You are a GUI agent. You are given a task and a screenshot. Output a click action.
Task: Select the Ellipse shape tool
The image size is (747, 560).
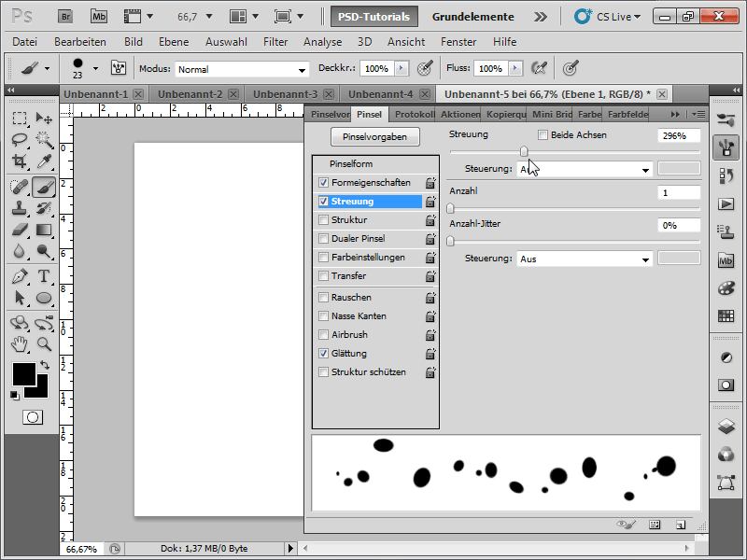pyautogui.click(x=44, y=298)
